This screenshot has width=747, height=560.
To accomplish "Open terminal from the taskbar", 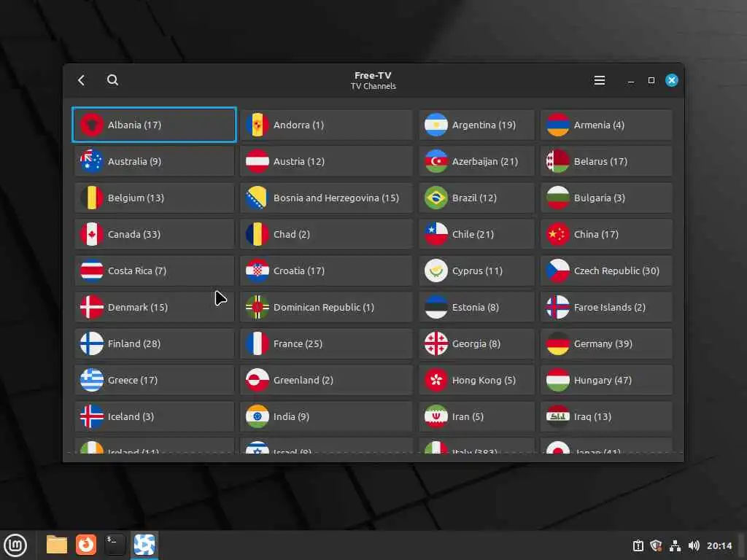I will (115, 545).
